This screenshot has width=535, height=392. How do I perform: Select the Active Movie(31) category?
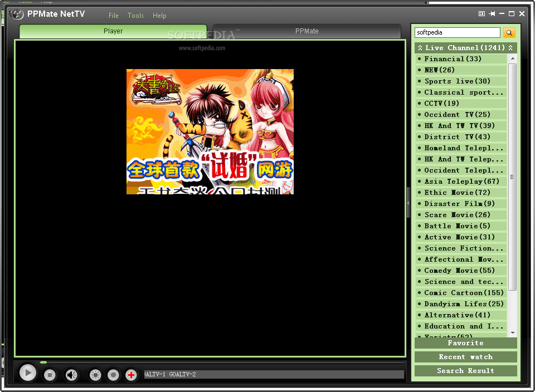click(x=461, y=237)
